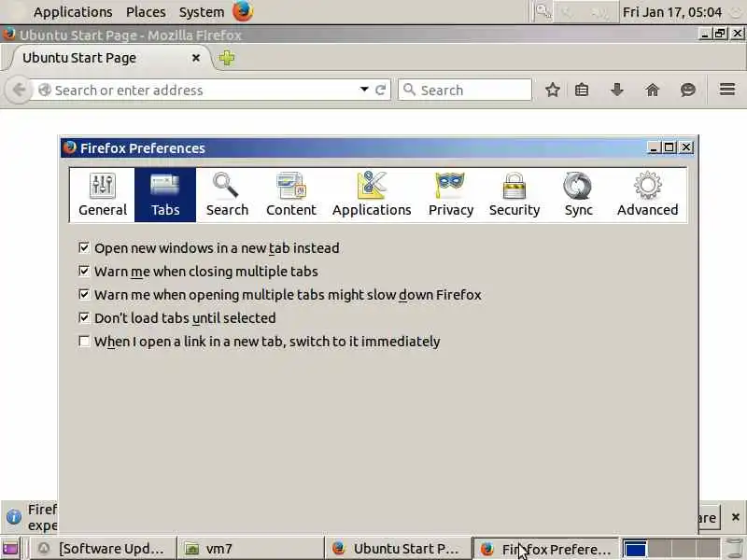The height and width of the screenshot is (560, 747).
Task: Click the magnifier icon in top panel tray
Action: pos(543,11)
